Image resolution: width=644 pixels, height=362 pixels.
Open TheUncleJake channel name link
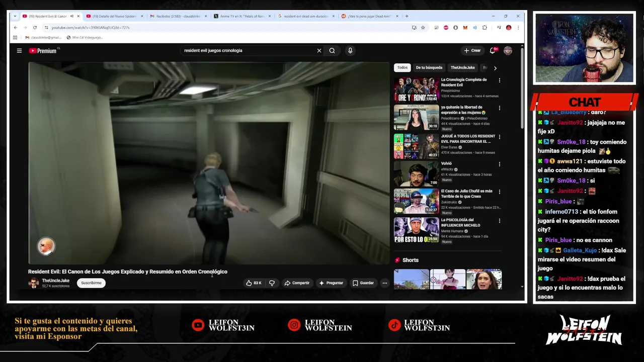pos(55,281)
